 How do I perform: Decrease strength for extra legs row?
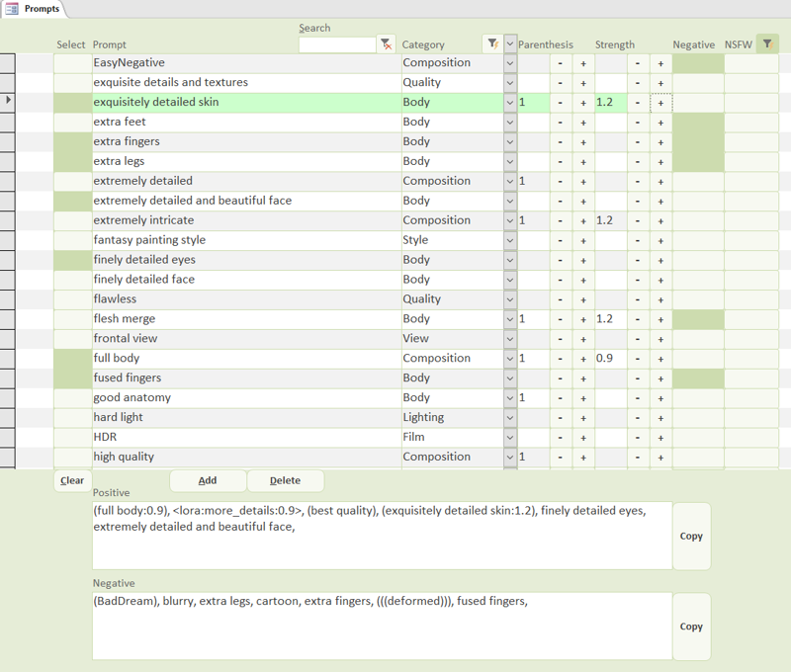638,162
